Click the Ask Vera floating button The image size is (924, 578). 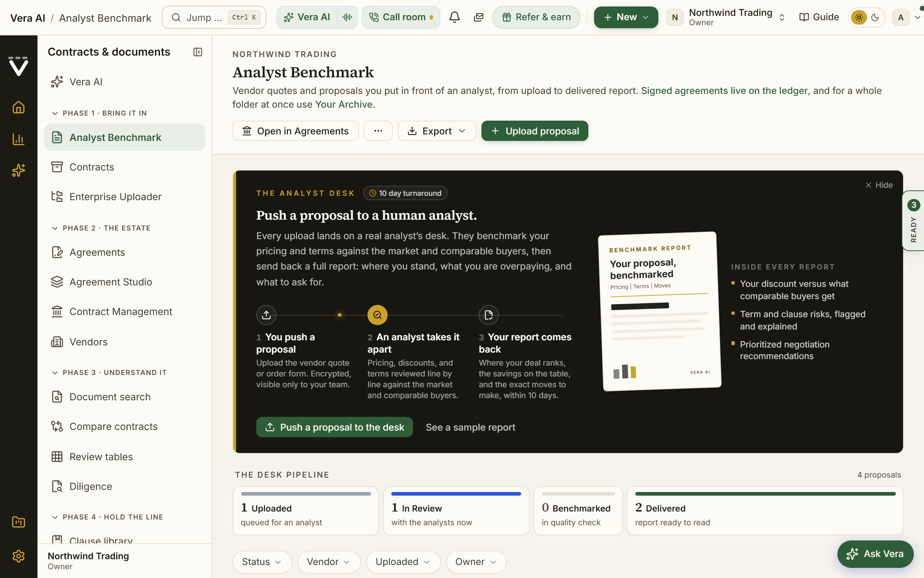875,554
